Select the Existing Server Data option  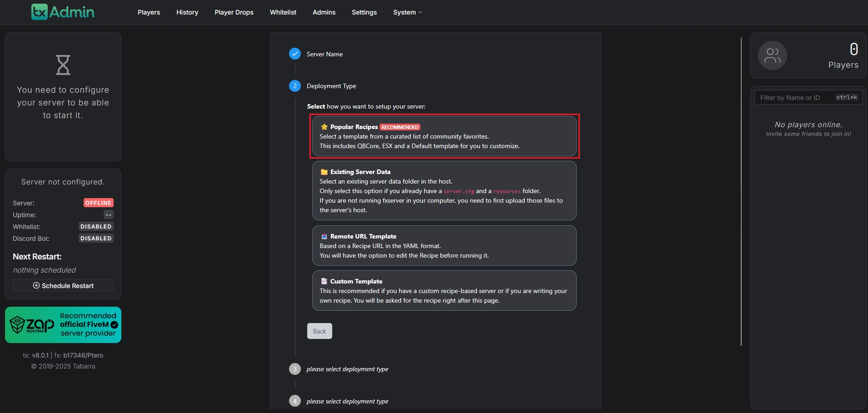pos(444,191)
